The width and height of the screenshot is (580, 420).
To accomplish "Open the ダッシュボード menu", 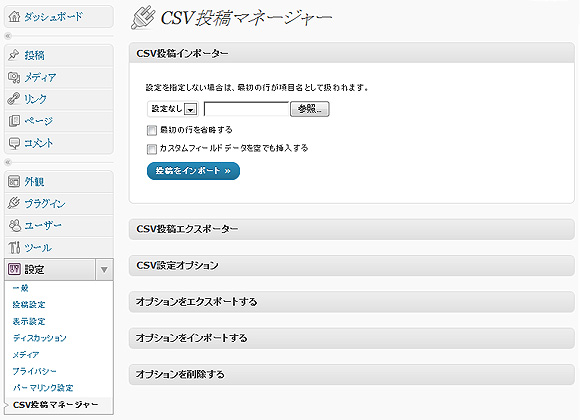I will (x=54, y=17).
